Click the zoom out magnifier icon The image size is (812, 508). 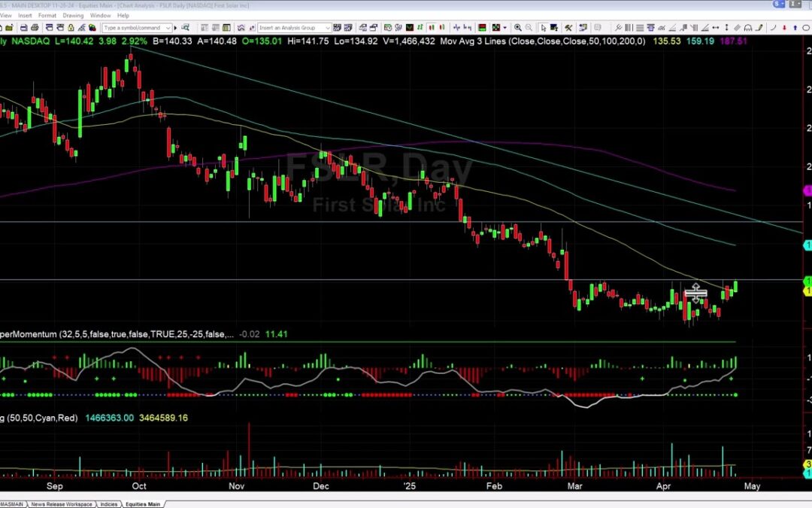(x=529, y=28)
